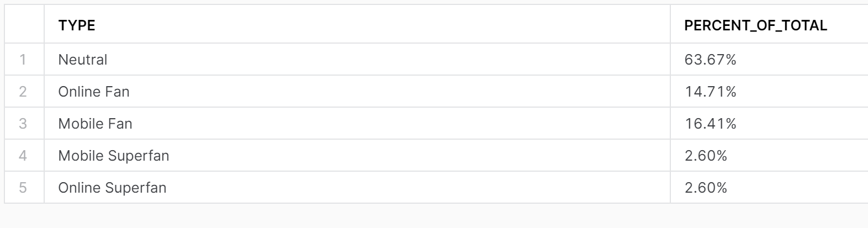
Task: Select row number 2
Action: point(23,92)
